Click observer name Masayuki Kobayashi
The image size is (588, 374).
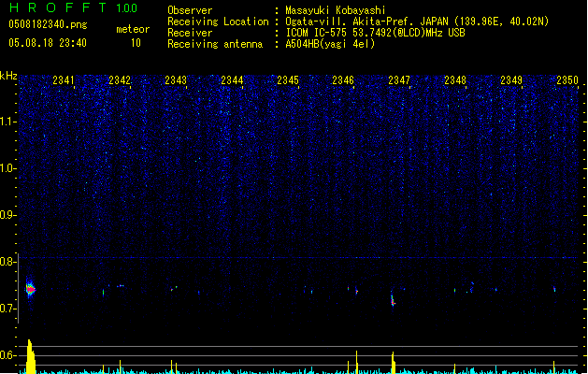pos(336,10)
